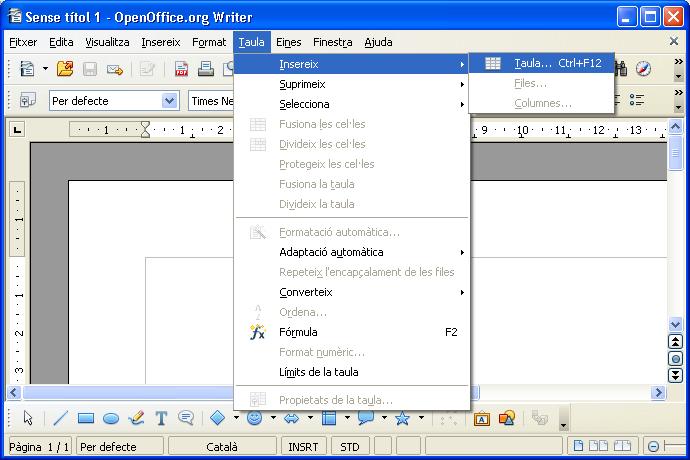Viewport: 690px width, 460px height.
Task: Toggle the bulleted list icon
Action: [637, 100]
